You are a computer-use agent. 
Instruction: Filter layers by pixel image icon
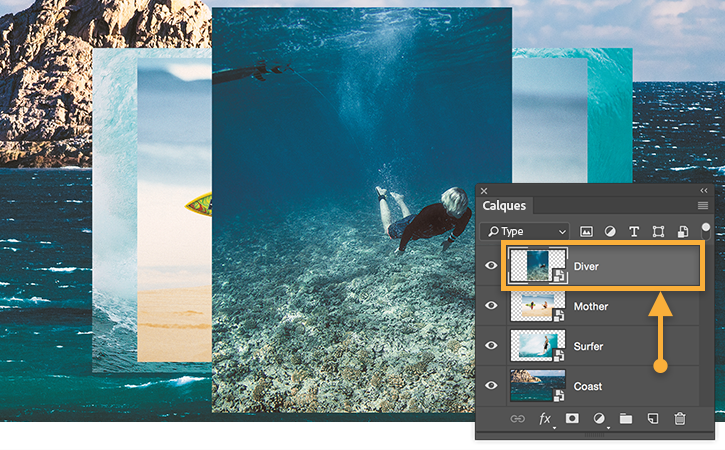point(586,232)
